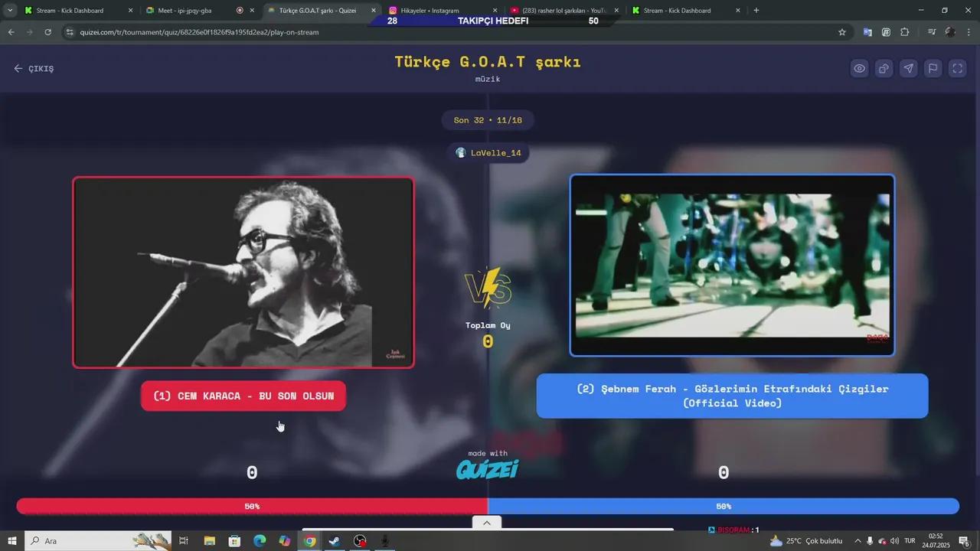Click the eye viewer icon top right
This screenshot has width=980, height=551.
859,68
